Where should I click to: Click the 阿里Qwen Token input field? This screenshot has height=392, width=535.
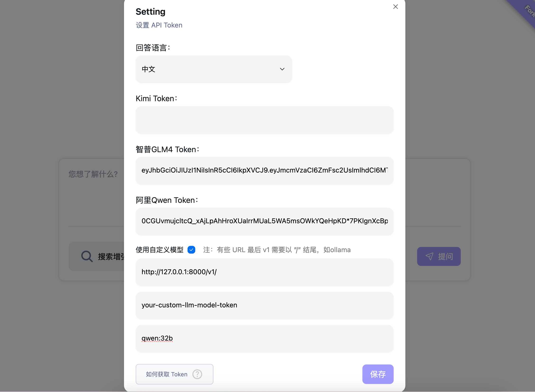point(264,221)
